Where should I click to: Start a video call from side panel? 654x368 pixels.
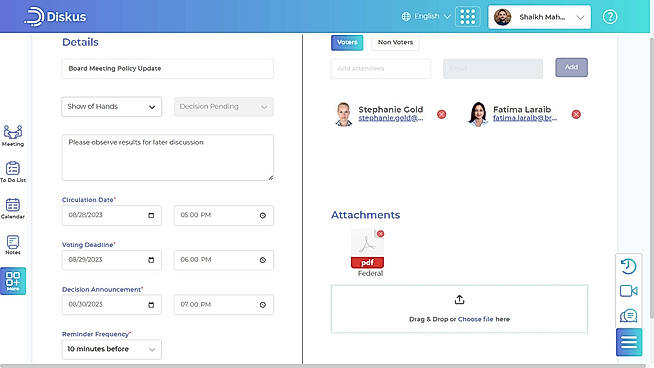click(x=629, y=291)
